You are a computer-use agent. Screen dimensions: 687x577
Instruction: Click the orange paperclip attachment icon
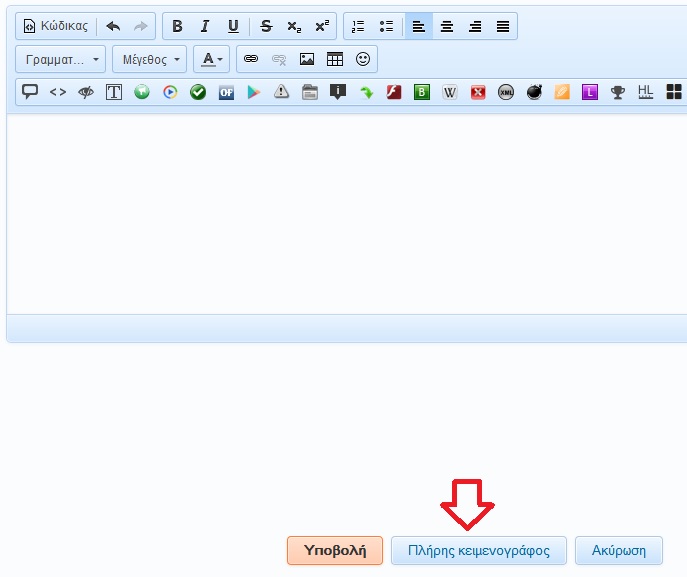[562, 92]
